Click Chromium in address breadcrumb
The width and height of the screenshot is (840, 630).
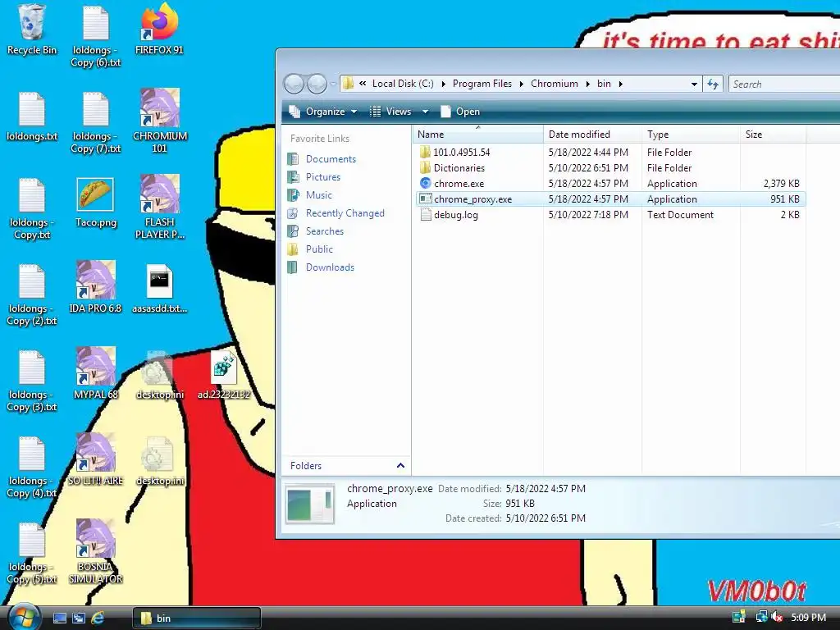(x=555, y=84)
